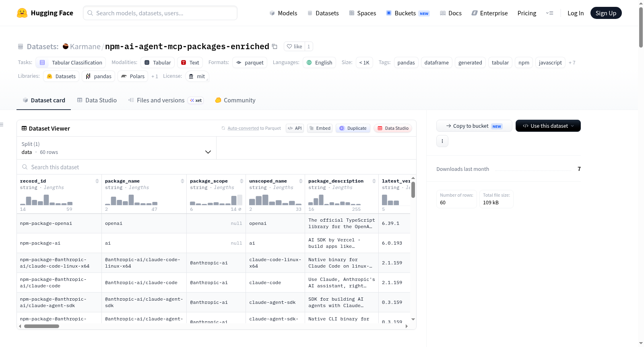644x347 pixels.
Task: Open Datasets in top navigation
Action: (x=323, y=13)
